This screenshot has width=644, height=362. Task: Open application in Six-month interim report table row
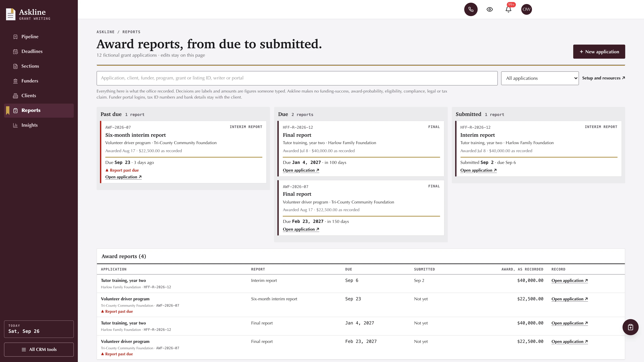click(x=570, y=299)
